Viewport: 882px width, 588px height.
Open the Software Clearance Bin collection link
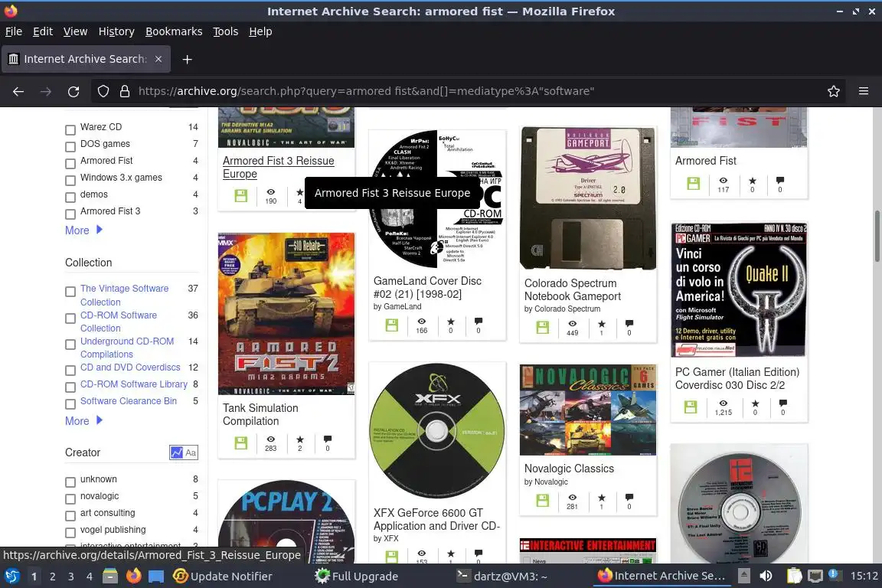pyautogui.click(x=129, y=401)
